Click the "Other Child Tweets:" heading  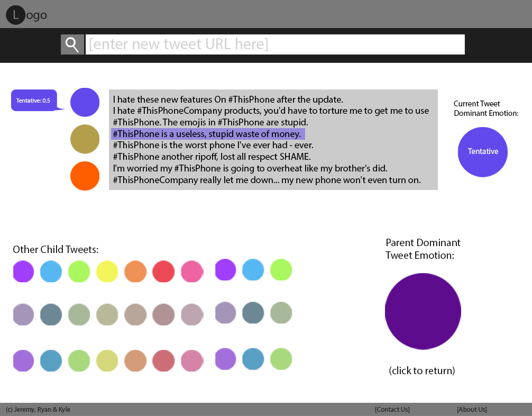coord(56,250)
